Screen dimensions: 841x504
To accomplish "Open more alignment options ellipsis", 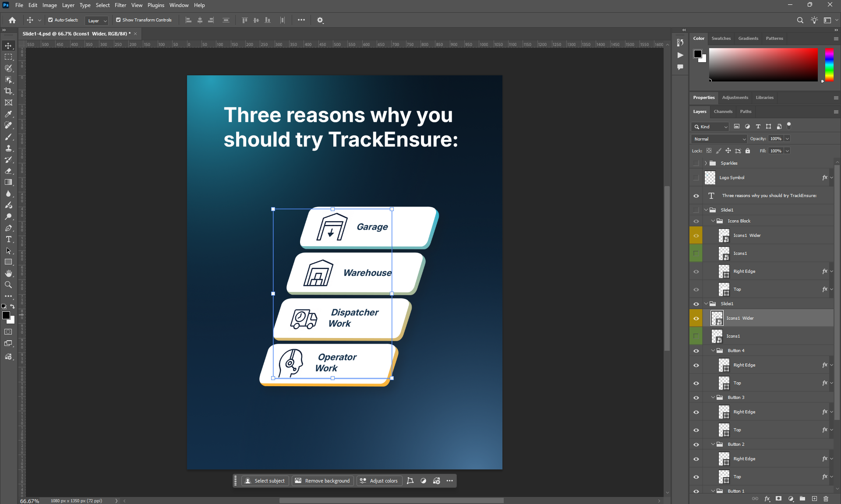I will pyautogui.click(x=301, y=20).
